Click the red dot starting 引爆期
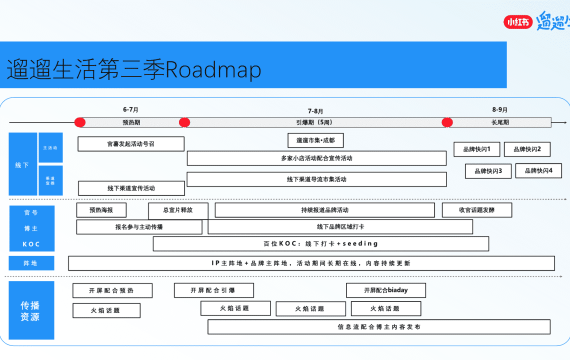Screen dimensions: 570x360 coord(185,123)
